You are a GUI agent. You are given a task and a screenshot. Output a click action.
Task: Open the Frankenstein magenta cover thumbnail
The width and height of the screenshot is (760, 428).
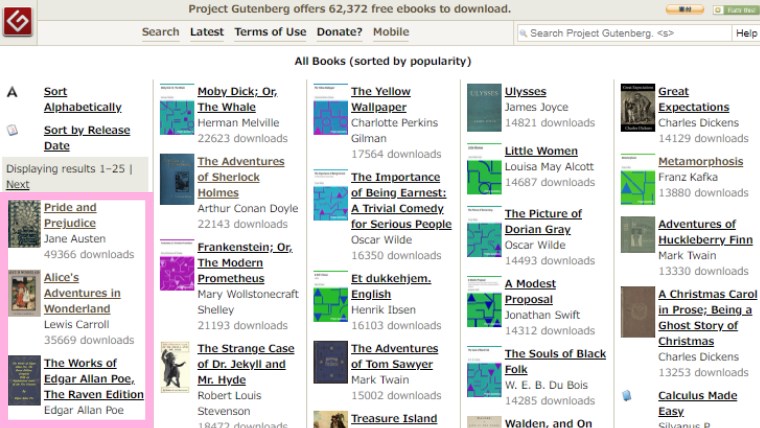click(x=177, y=265)
